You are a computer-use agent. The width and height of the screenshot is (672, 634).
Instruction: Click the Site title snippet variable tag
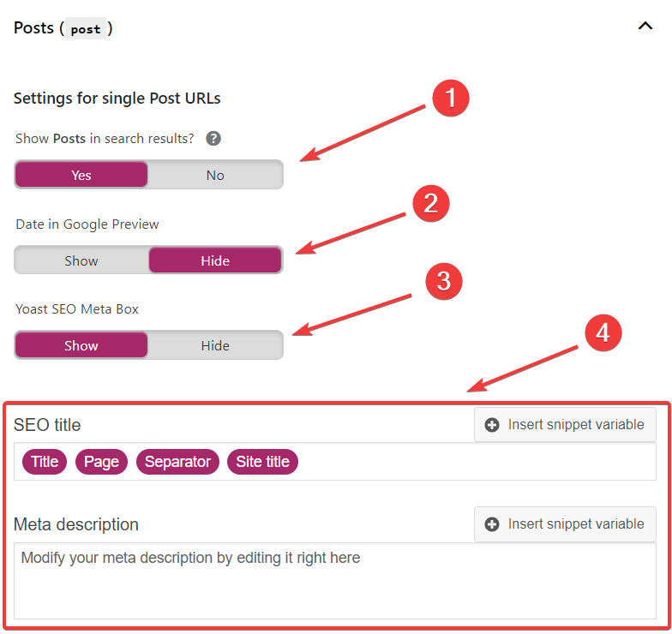pos(262,462)
